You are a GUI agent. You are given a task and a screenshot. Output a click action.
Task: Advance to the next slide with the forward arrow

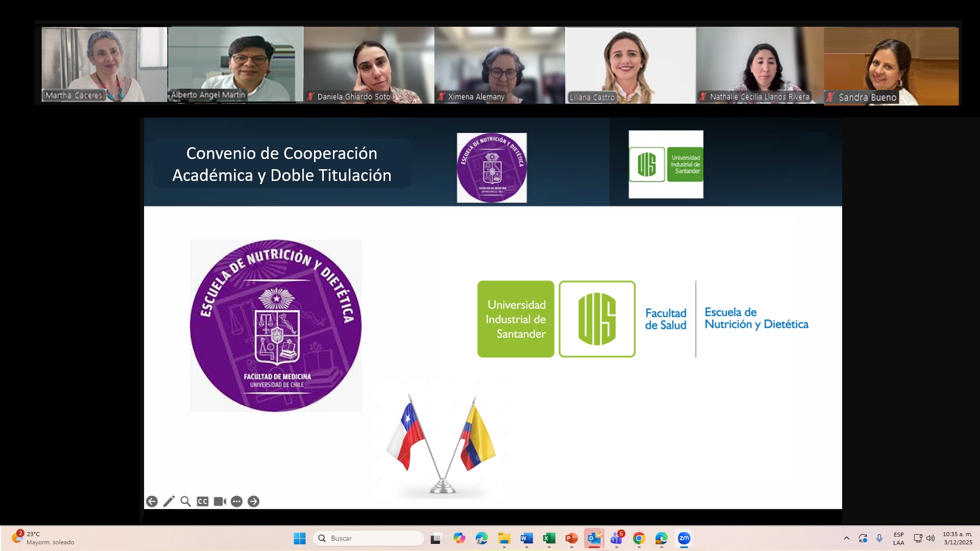click(x=253, y=501)
